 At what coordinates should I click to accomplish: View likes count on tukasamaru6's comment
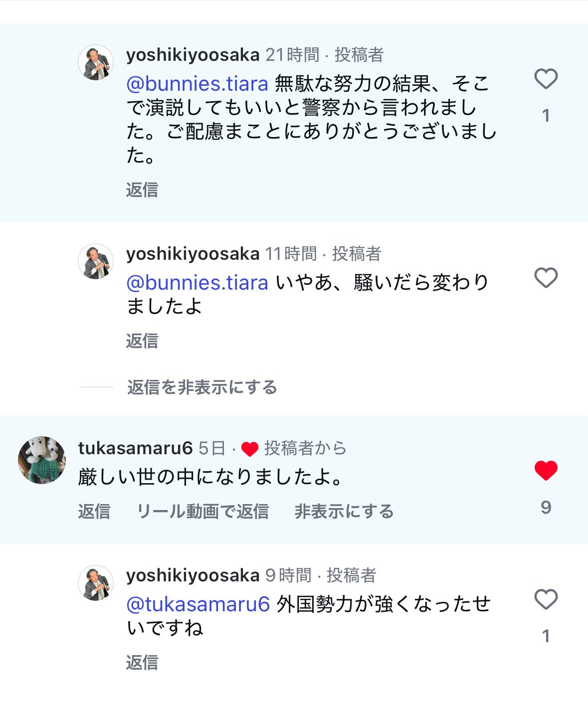click(x=546, y=508)
